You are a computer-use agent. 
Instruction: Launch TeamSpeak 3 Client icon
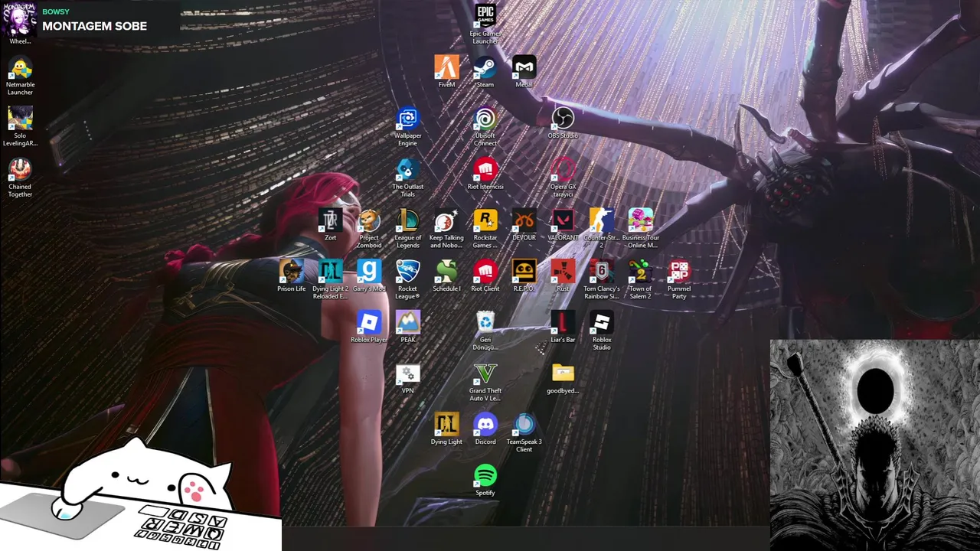[x=524, y=425]
